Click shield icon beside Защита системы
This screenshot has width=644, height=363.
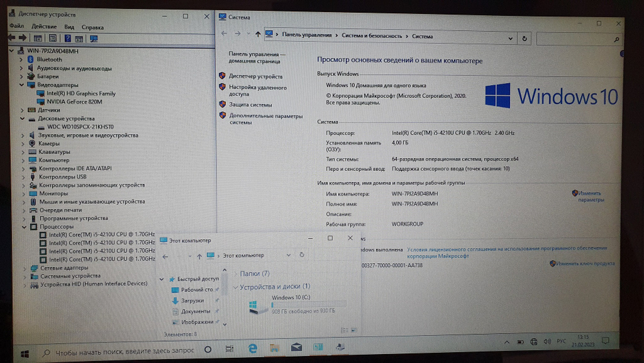222,104
